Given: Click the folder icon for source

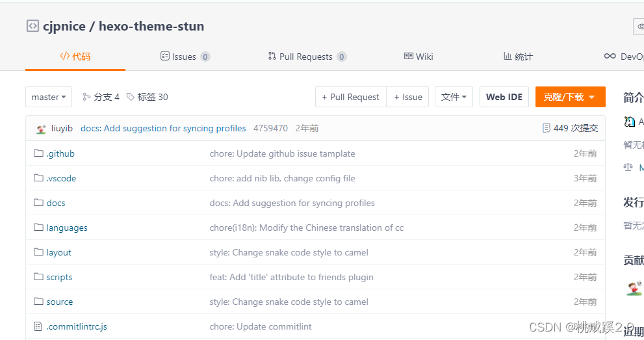Looking at the screenshot, I should (38, 302).
